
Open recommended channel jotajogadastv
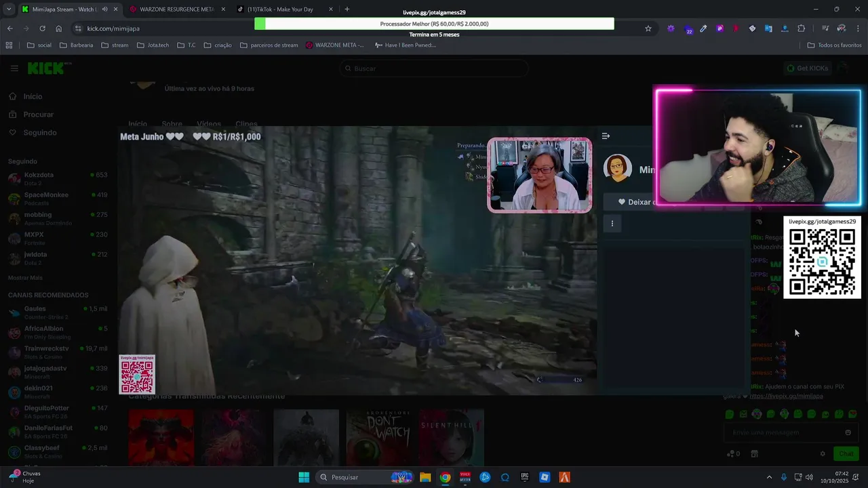pos(58,371)
